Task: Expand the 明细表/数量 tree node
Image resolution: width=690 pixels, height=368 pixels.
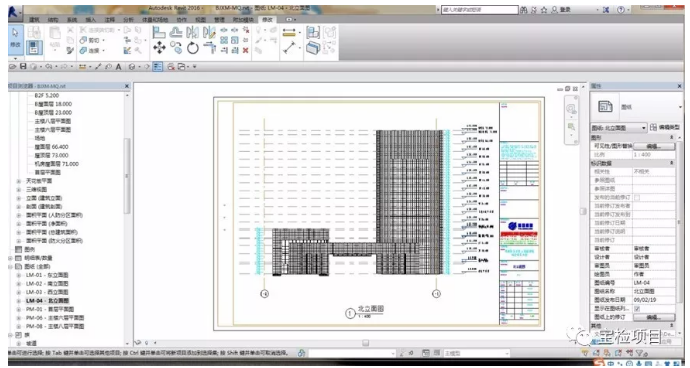Action: click(10, 258)
